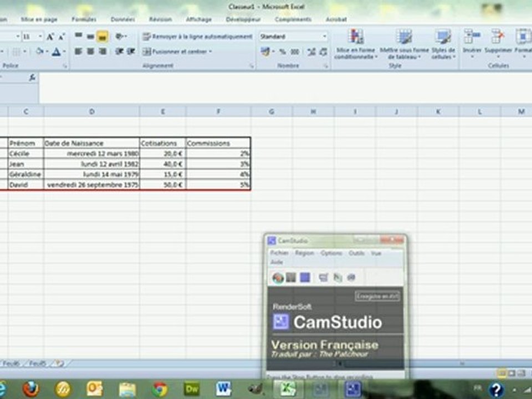Viewport: 532px width, 399px height.
Task: Open the Alignement dialog launcher
Action: [252, 66]
